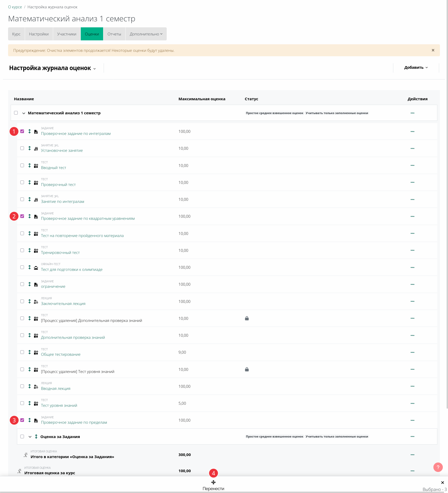448x493 pixels.
Task: Uncheck Проверочное задание по интегралам checkbox
Action: tap(22, 131)
